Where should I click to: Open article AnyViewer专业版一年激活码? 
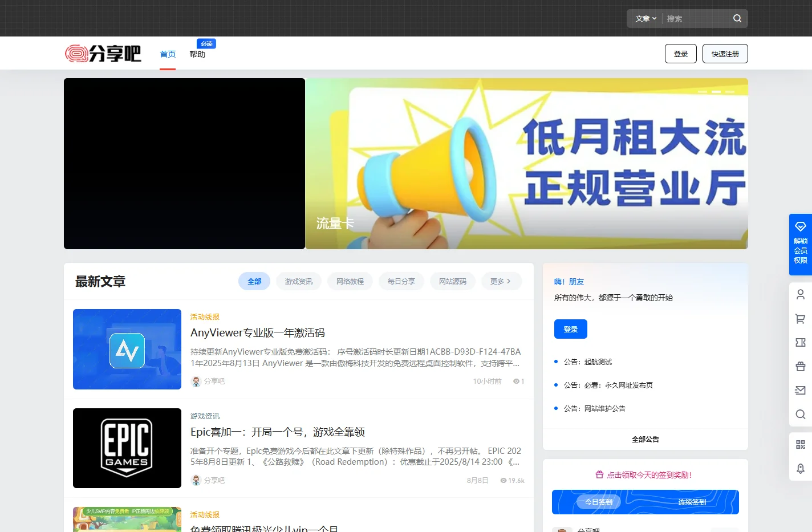pos(258,332)
